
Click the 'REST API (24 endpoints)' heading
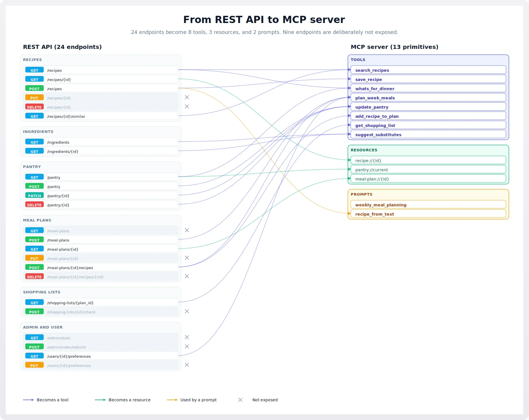pyautogui.click(x=62, y=47)
